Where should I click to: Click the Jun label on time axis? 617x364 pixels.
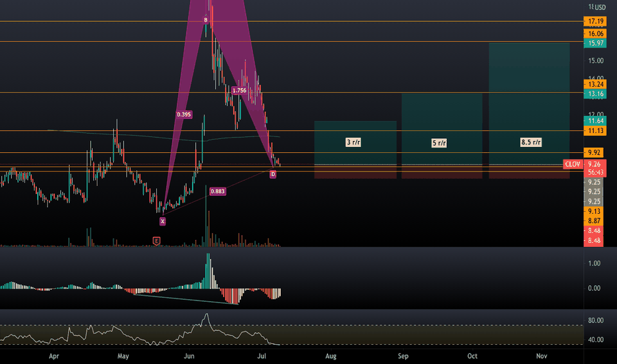(x=189, y=356)
